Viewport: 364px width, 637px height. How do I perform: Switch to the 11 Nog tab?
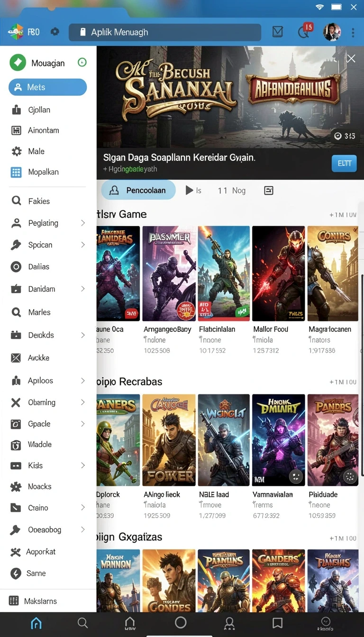tap(232, 191)
